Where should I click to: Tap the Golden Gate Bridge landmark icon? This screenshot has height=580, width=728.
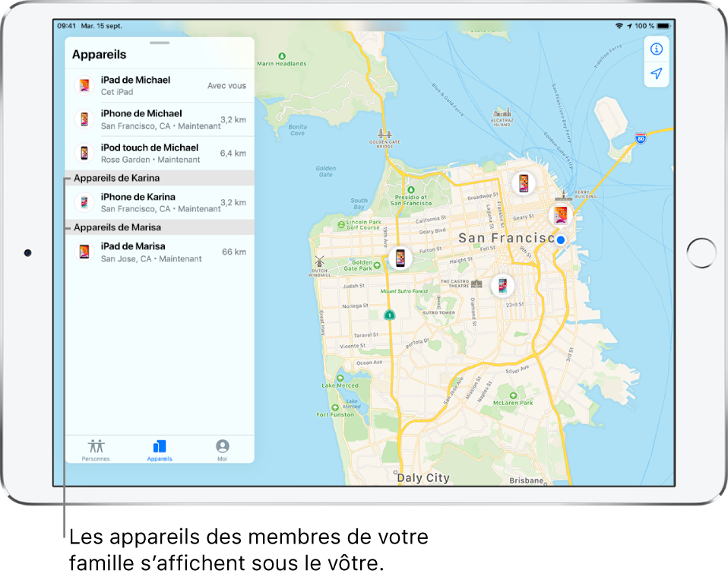385,135
